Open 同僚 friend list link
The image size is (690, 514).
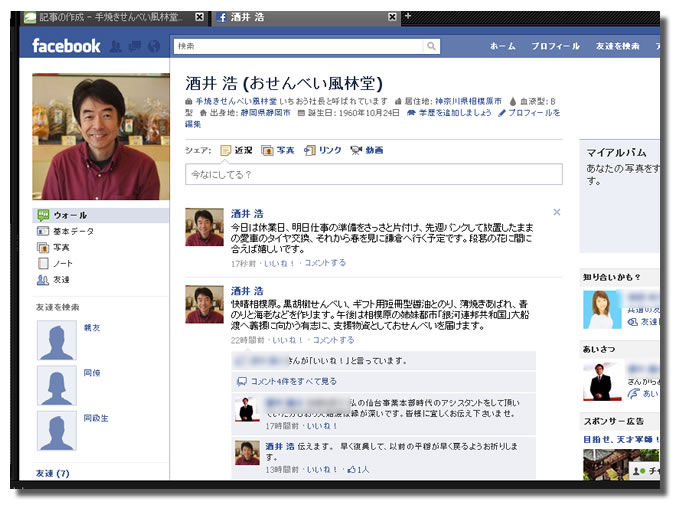[92, 373]
